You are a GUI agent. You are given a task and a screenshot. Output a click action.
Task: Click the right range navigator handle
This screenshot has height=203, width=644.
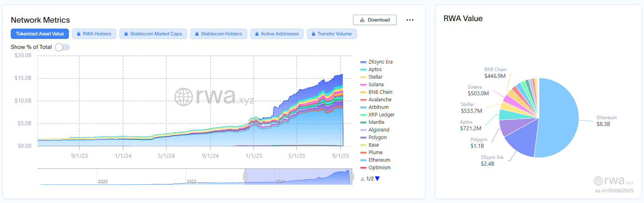click(352, 177)
